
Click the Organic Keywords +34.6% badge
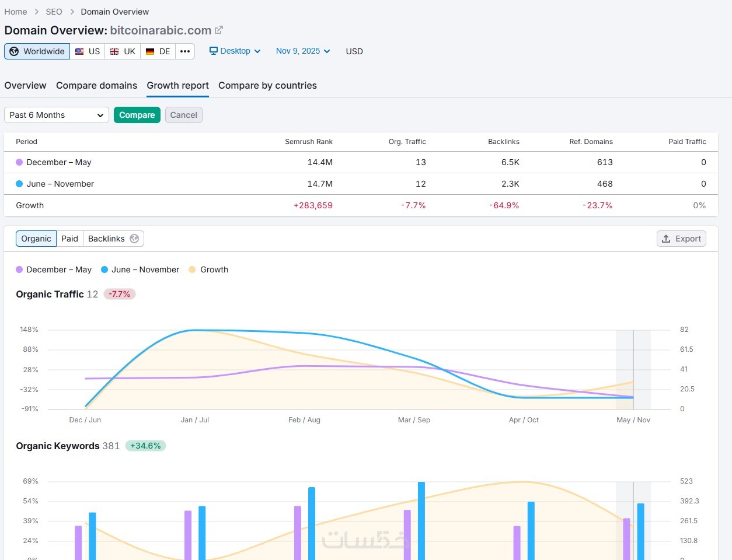(145, 446)
